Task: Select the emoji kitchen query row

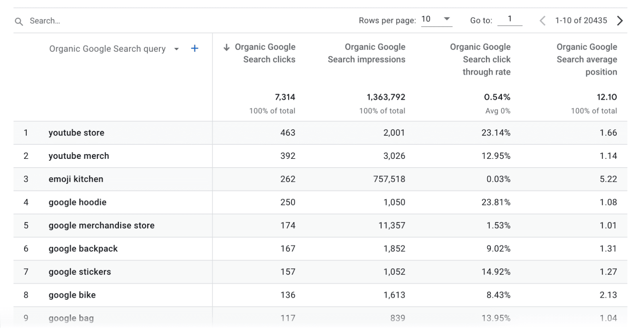Action: [76, 179]
